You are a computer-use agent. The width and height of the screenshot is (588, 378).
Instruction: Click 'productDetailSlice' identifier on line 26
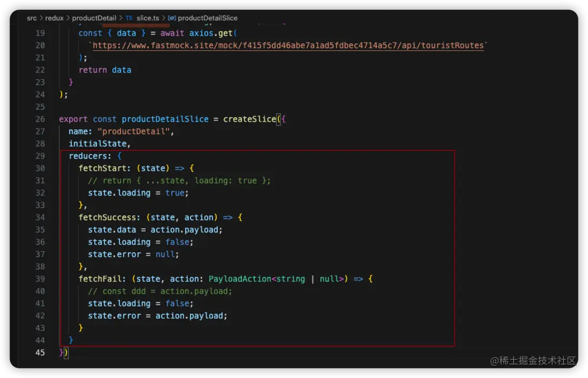[x=165, y=119]
